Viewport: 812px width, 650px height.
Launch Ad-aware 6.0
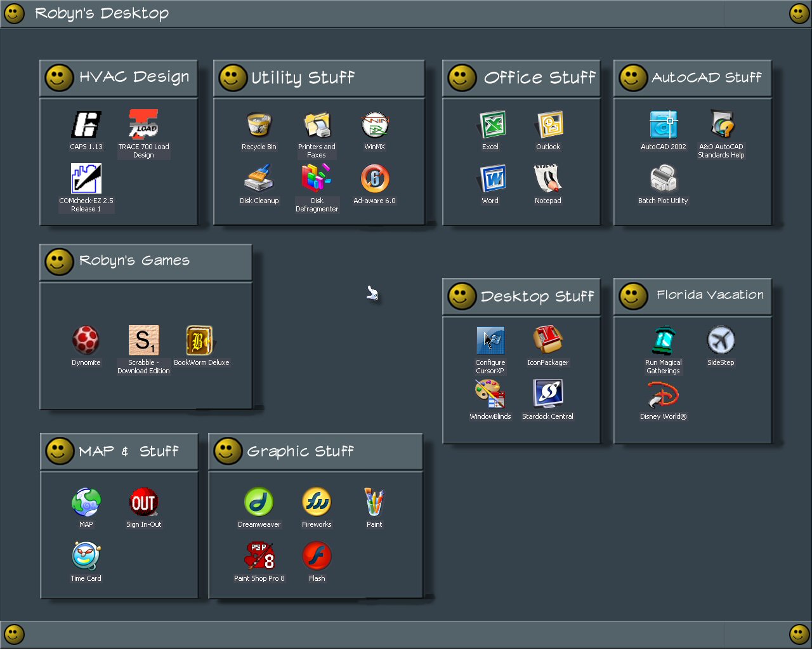(x=374, y=178)
